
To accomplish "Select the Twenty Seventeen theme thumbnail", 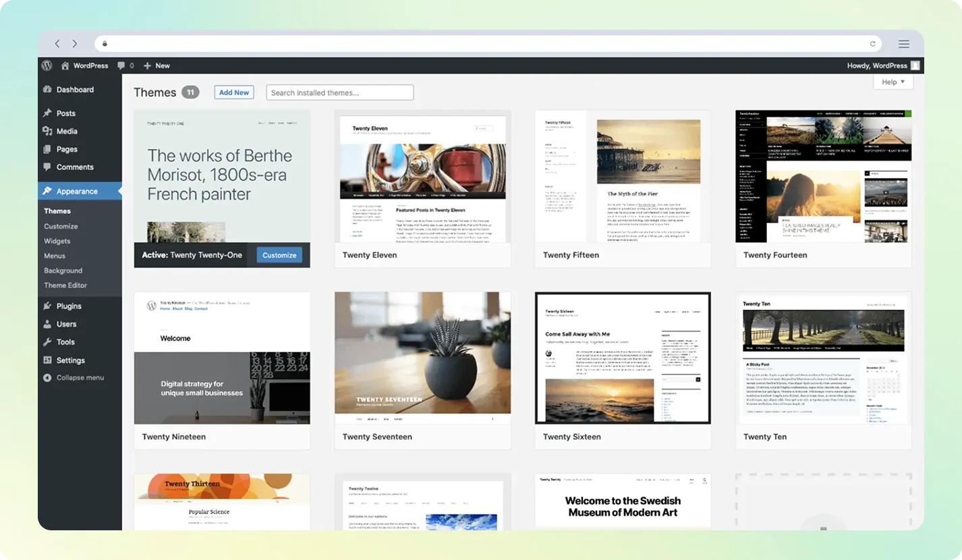I will 422,358.
